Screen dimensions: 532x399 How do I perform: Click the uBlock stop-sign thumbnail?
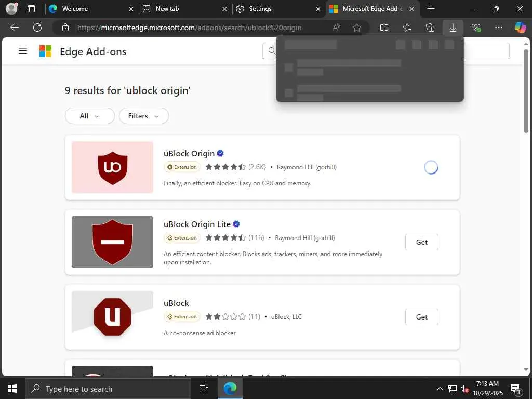tap(112, 317)
